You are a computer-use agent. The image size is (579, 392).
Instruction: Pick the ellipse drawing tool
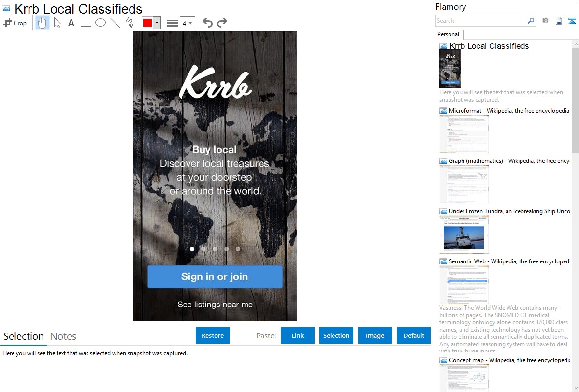101,23
